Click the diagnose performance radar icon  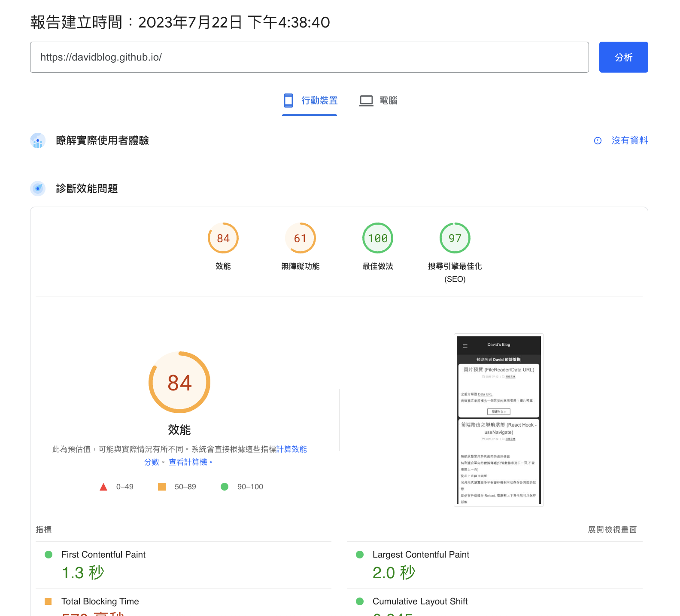(38, 189)
